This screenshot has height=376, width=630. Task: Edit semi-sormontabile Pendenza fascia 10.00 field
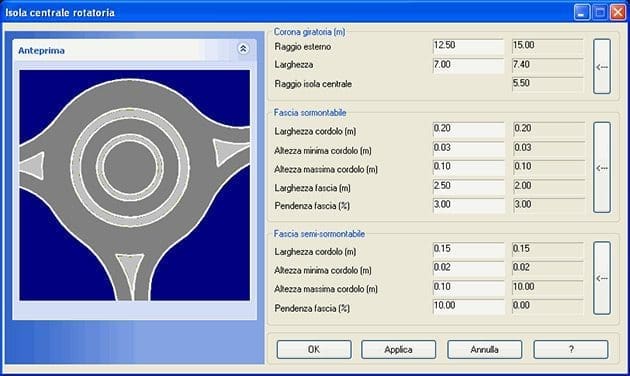point(469,306)
